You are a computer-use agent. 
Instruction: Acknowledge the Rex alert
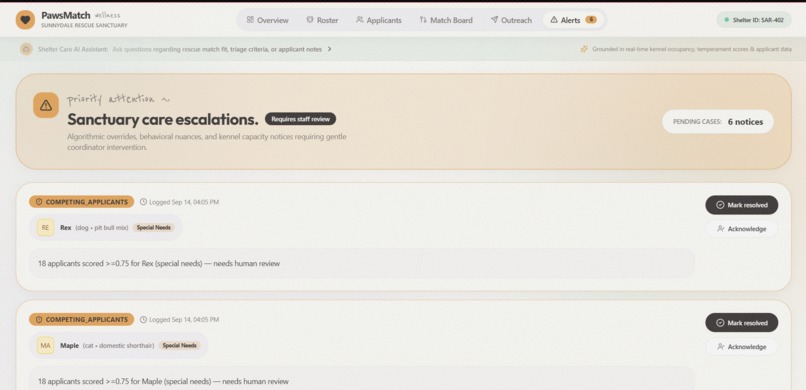point(742,229)
